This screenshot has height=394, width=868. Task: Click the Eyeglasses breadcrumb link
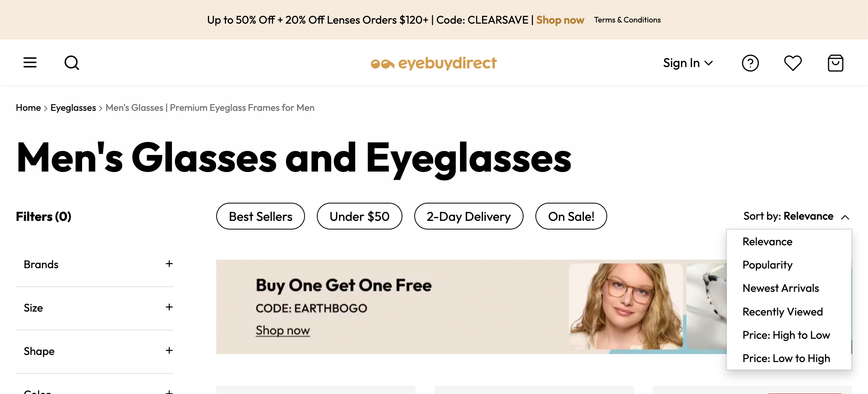pyautogui.click(x=73, y=108)
